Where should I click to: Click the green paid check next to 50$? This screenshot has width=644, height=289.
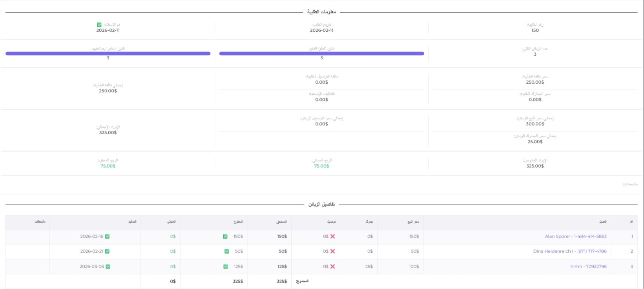coord(226,251)
